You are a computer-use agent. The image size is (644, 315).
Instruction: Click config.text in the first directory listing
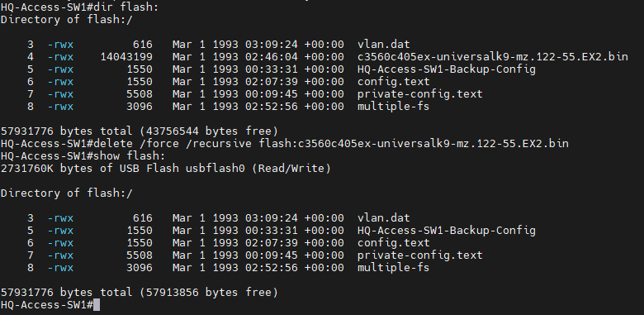[x=394, y=81]
